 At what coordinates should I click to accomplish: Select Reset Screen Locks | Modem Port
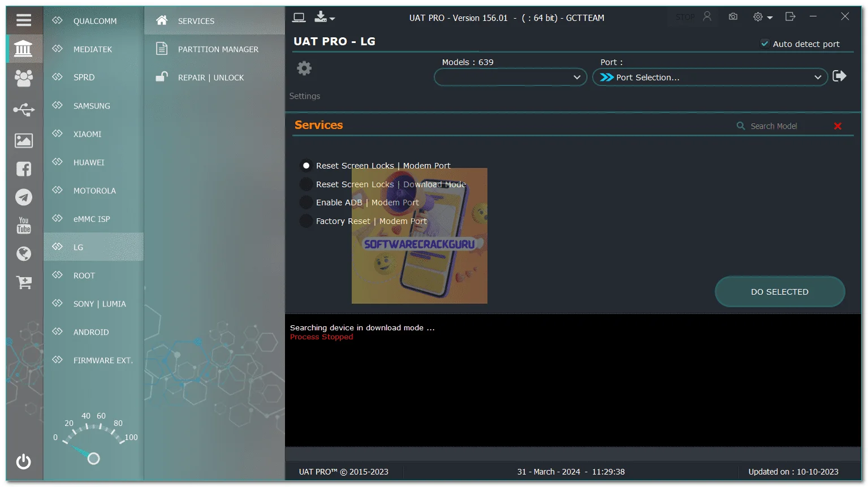click(x=375, y=166)
